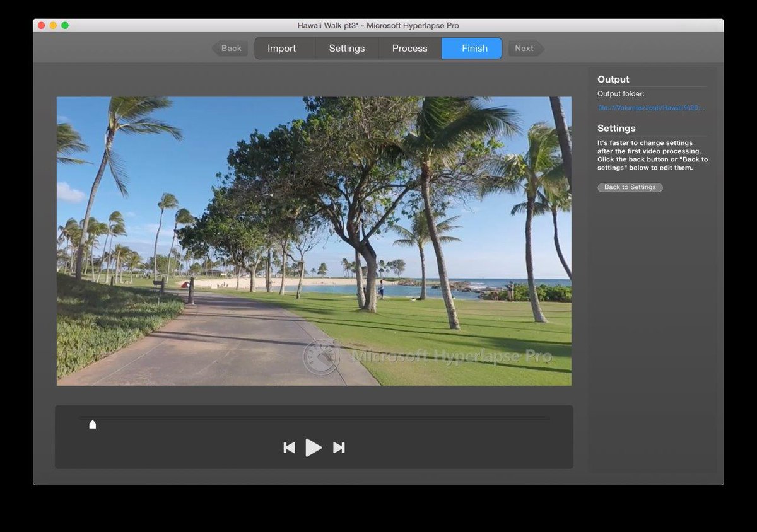Open the Settings tab
757x532 pixels.
click(x=347, y=49)
